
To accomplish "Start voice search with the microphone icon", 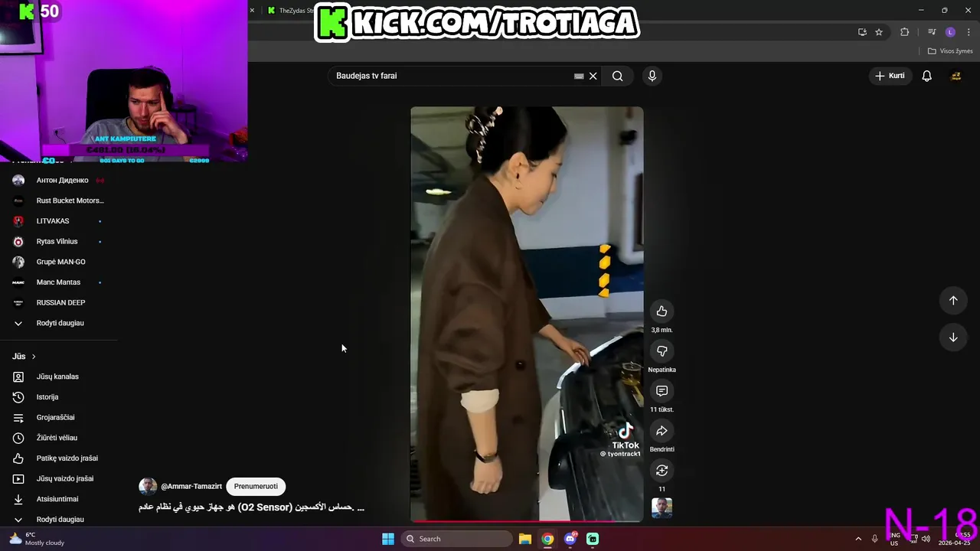I will click(x=652, y=76).
